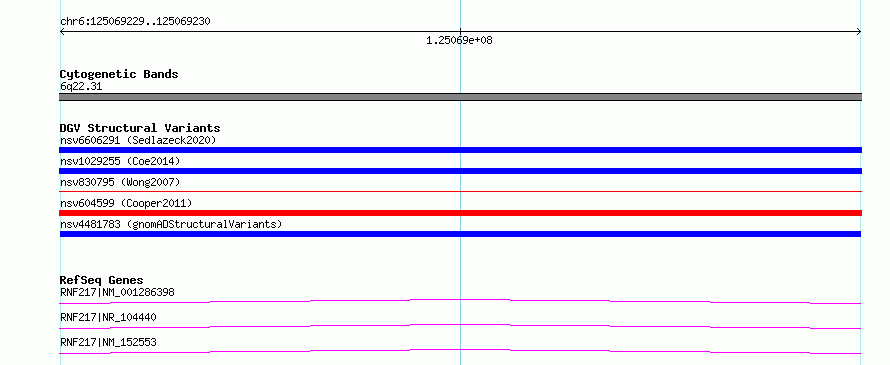The height and width of the screenshot is (365, 890).
Task: Click the thin red line for nsv830795
Action: point(460,192)
